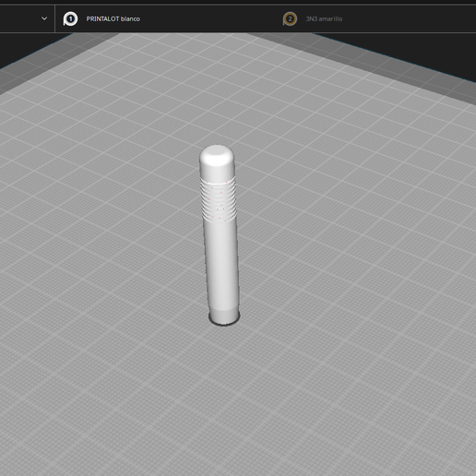Click the yellow filament spool icon numbered 2
Screen dimensions: 476x476
[x=290, y=18]
